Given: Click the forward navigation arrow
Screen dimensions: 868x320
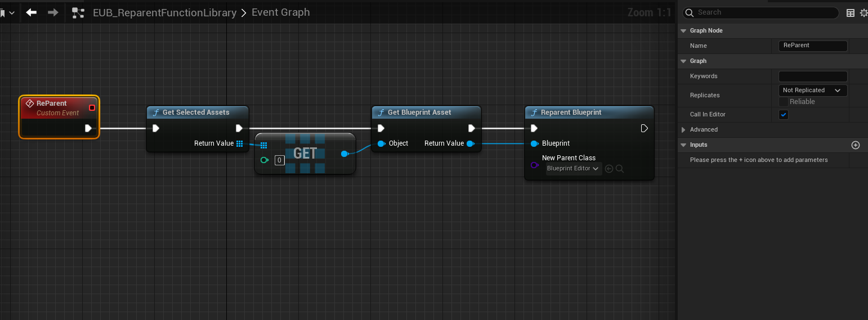Looking at the screenshot, I should click(53, 12).
